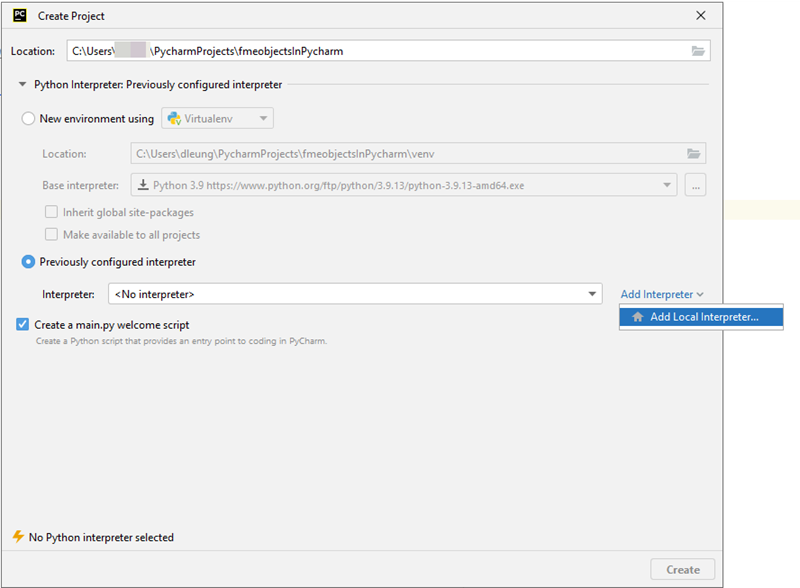
Task: Click the folder icon beside venv Location
Action: pos(695,153)
